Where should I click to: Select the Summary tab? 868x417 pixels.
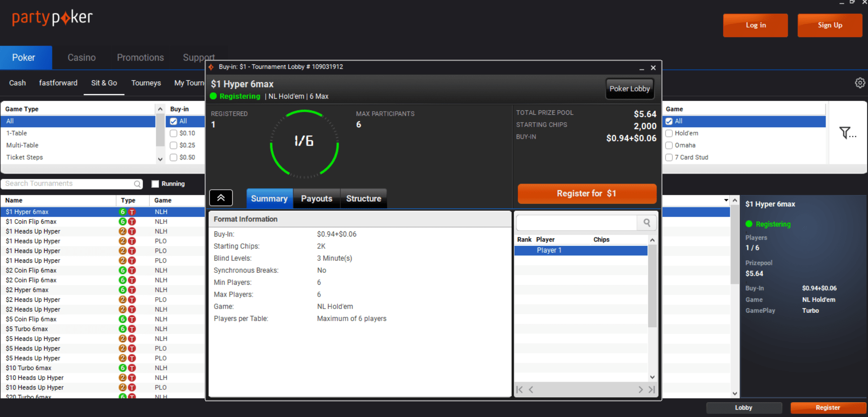(x=269, y=198)
